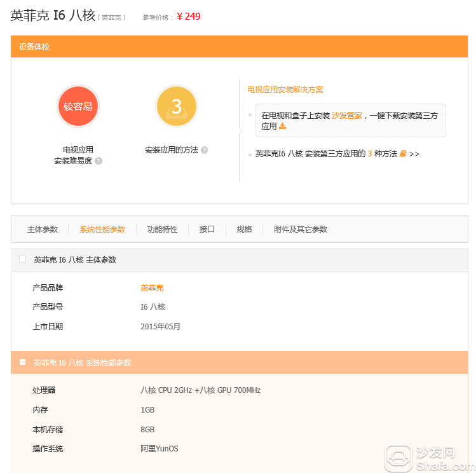The height and width of the screenshot is (473, 476).
Task: Click the 安装应用的方法 label
Action: point(172,150)
